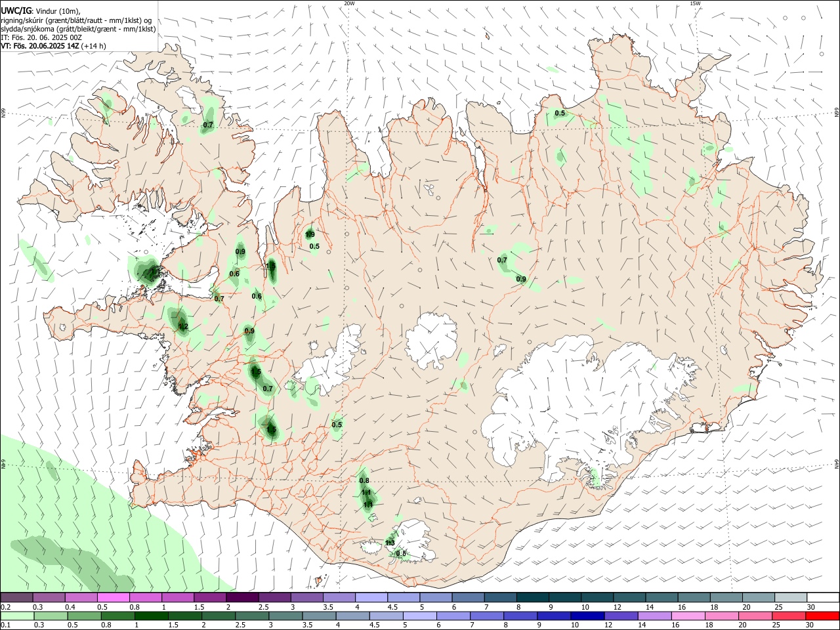Click the '30' label in upper legend row

tap(811, 607)
